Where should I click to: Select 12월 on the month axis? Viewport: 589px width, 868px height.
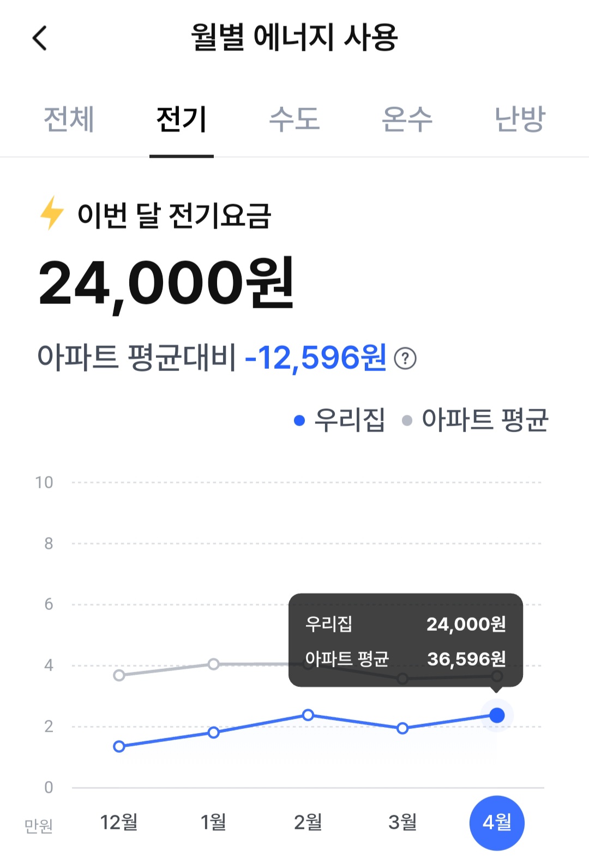pyautogui.click(x=119, y=822)
